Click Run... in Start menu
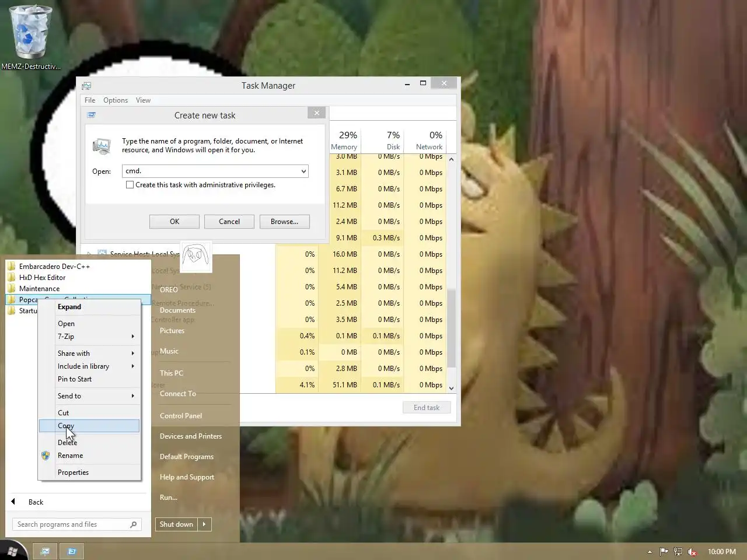 click(169, 498)
